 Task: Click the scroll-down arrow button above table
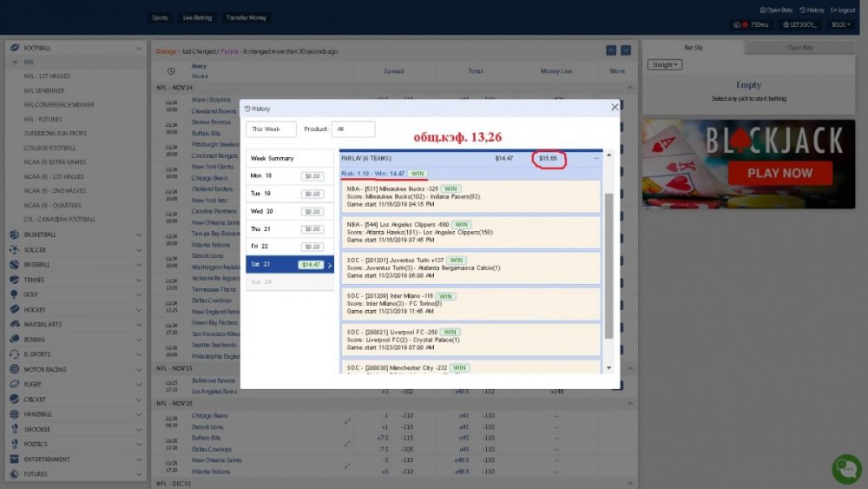coord(627,51)
